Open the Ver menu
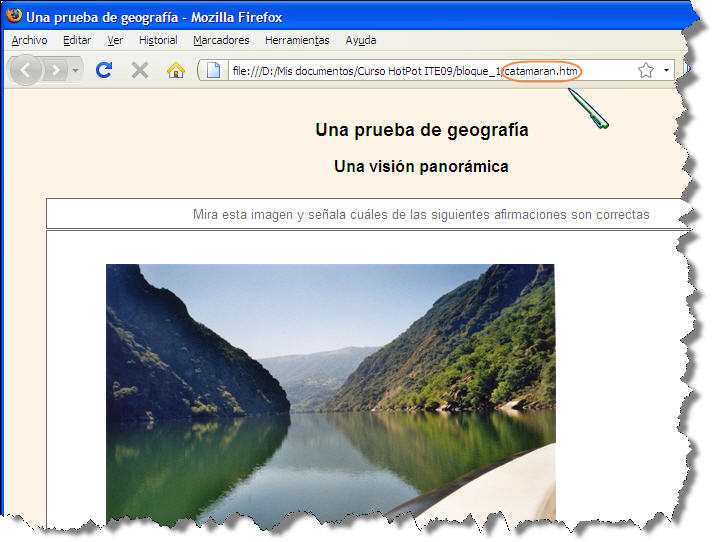 (x=115, y=40)
